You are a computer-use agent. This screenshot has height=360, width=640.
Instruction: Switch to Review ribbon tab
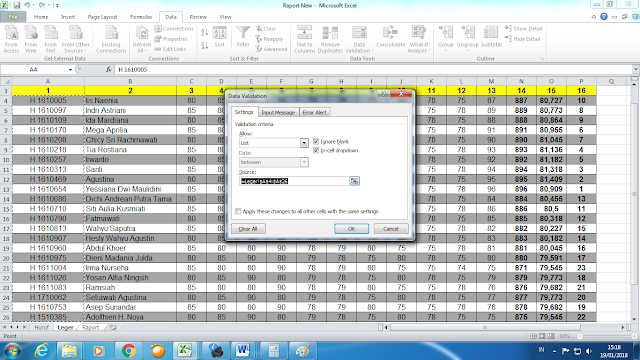[x=198, y=17]
